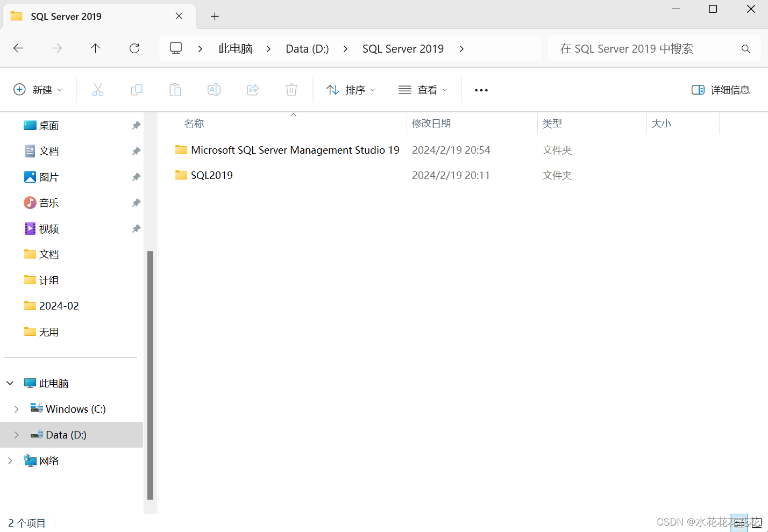The width and height of the screenshot is (768, 532).
Task: Open the 新建 dropdown menu
Action: pyautogui.click(x=38, y=90)
